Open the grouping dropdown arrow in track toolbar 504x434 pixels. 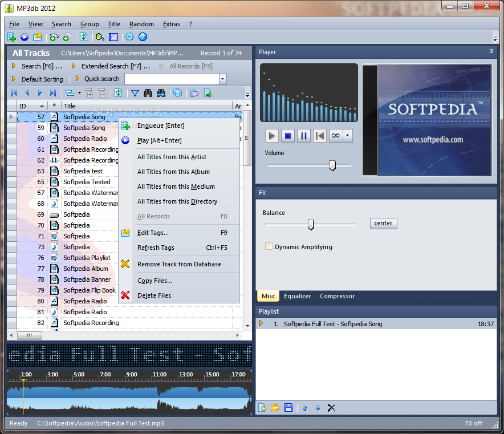[x=79, y=93]
